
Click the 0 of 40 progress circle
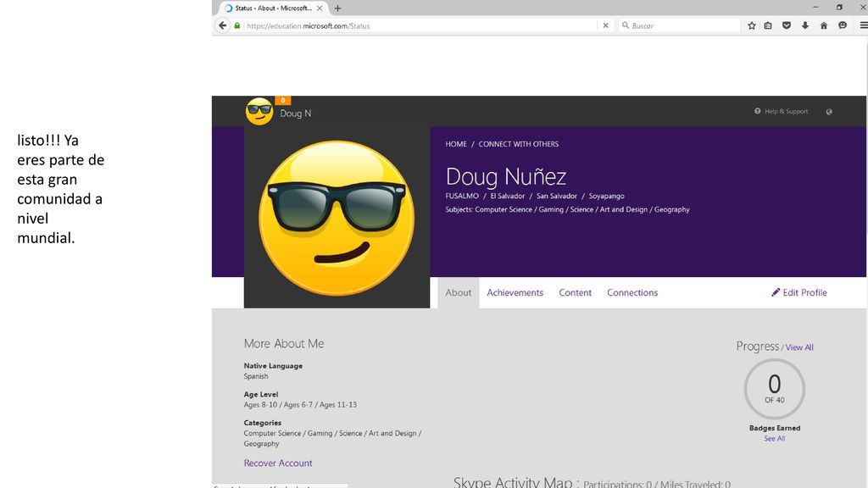point(775,390)
